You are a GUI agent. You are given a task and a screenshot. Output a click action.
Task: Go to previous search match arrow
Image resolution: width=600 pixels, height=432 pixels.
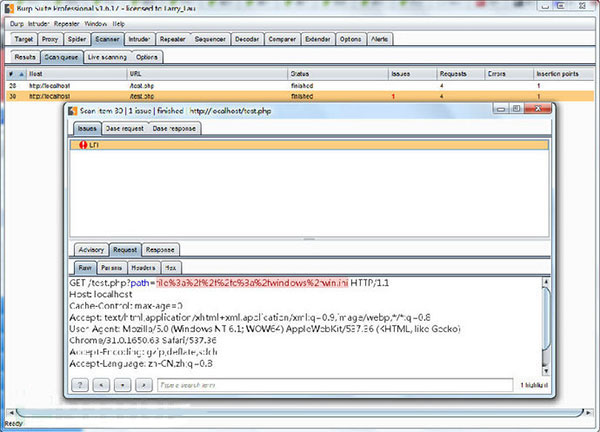click(x=101, y=385)
